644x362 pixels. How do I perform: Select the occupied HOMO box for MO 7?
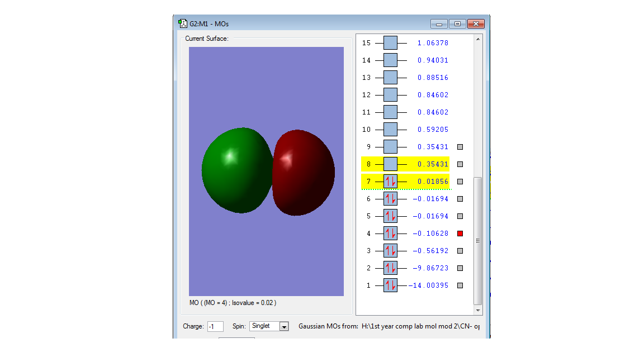[x=390, y=182]
